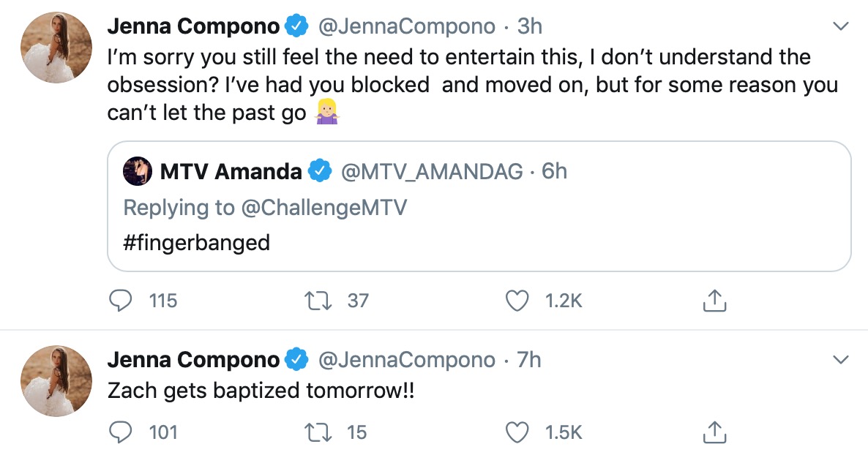868x455 pixels.
Task: Click Jenna Compono's avatar on the first tweet
Action: pos(56,47)
